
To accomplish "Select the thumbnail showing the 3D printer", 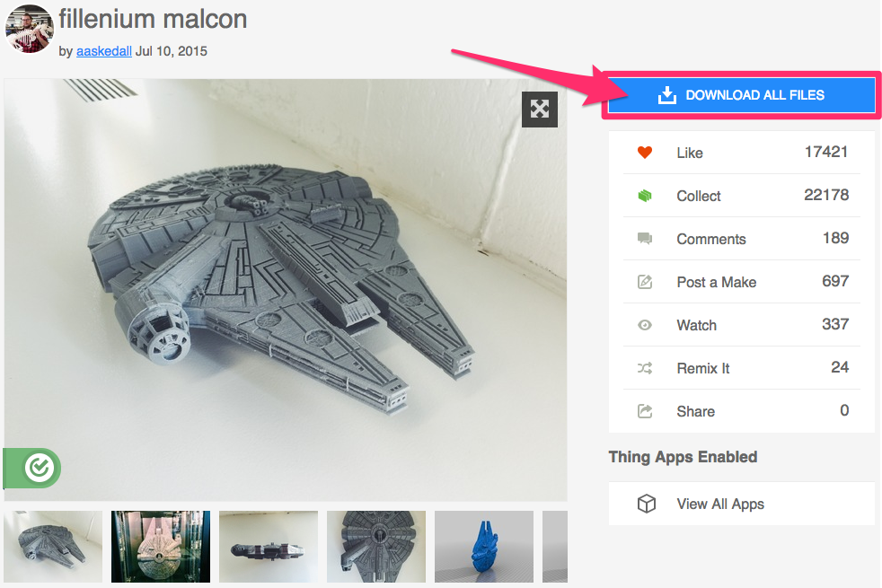I will click(161, 547).
